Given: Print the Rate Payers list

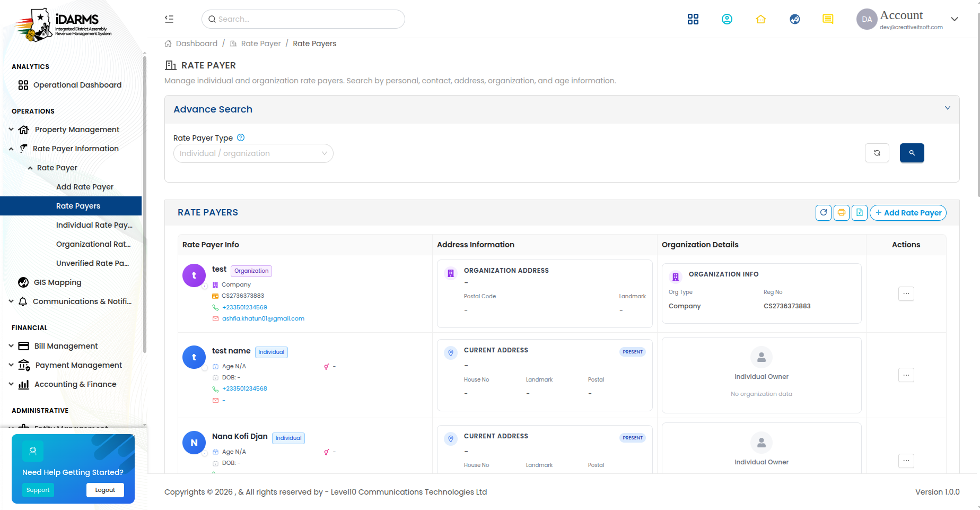Looking at the screenshot, I should coord(842,213).
